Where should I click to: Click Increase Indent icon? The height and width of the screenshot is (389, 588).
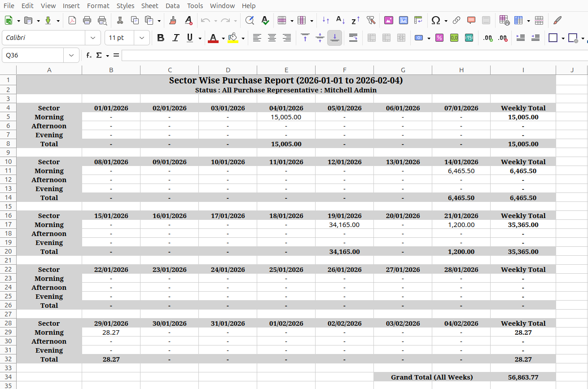(x=521, y=38)
